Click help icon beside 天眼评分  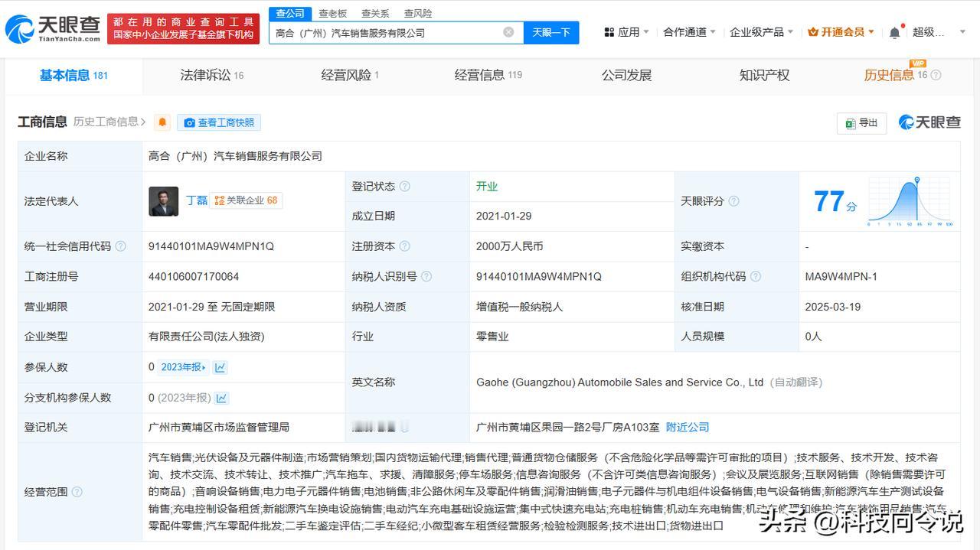733,201
